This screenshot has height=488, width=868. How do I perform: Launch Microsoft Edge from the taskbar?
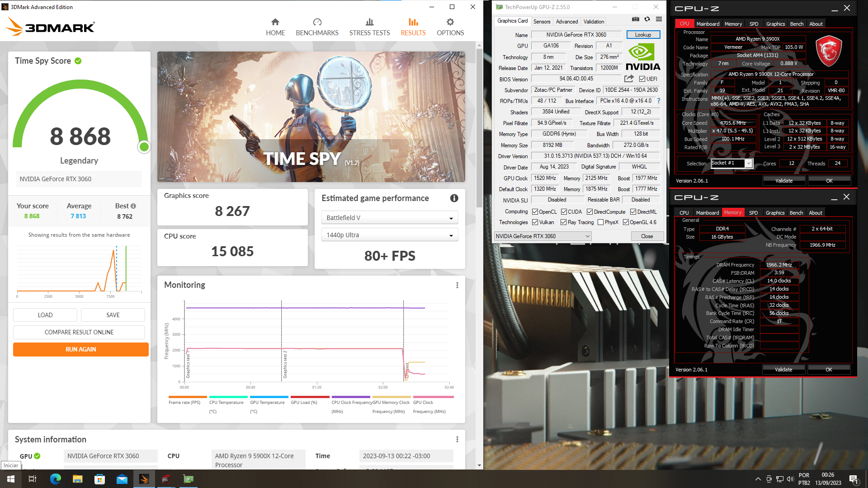[55, 479]
